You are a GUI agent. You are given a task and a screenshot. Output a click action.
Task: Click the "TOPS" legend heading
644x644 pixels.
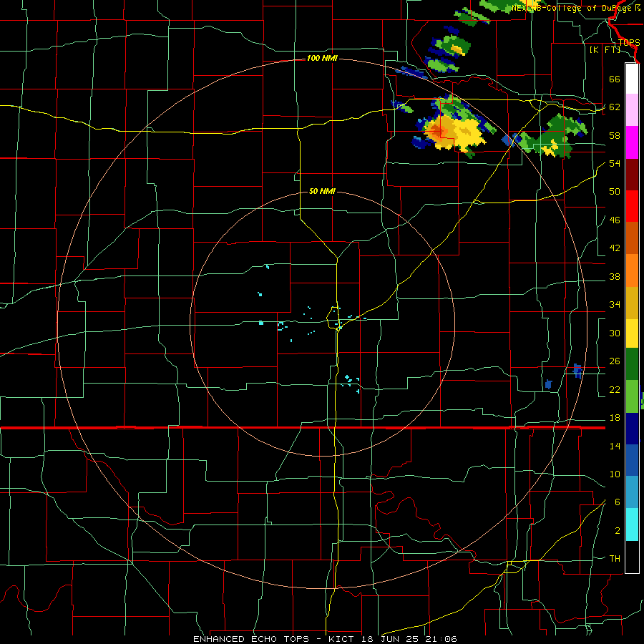[629, 43]
